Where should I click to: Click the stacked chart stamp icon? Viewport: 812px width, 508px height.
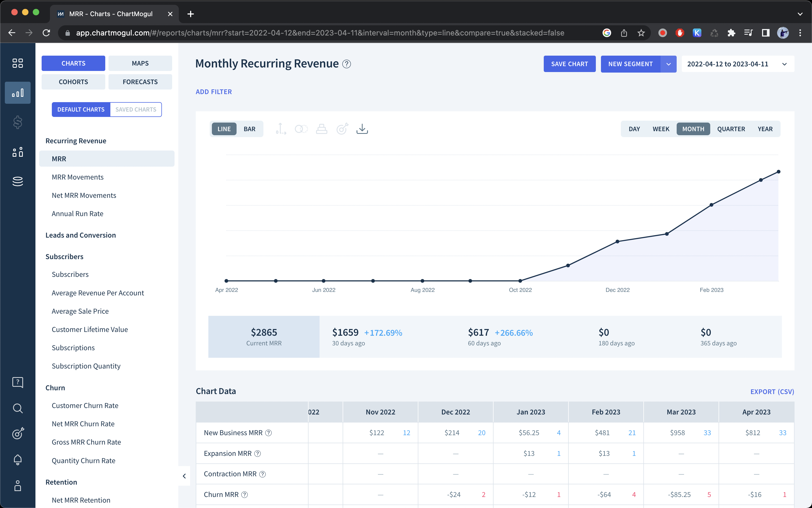[321, 129]
